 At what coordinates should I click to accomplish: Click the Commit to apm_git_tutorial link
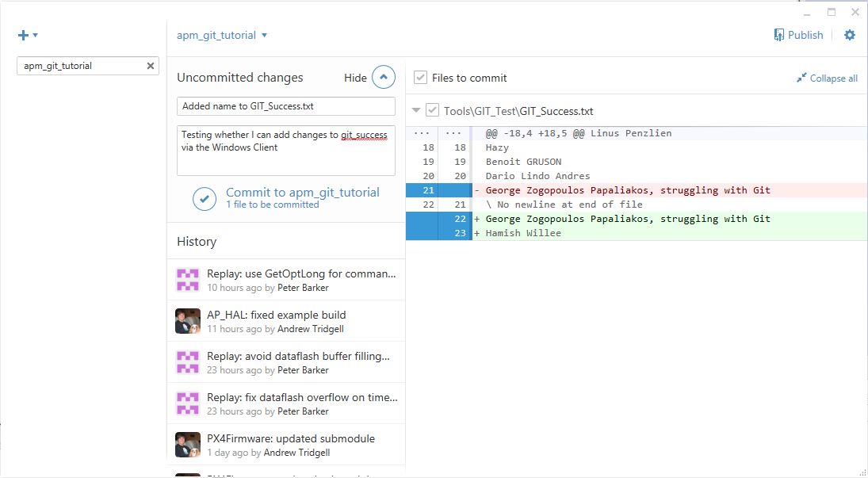[302, 192]
